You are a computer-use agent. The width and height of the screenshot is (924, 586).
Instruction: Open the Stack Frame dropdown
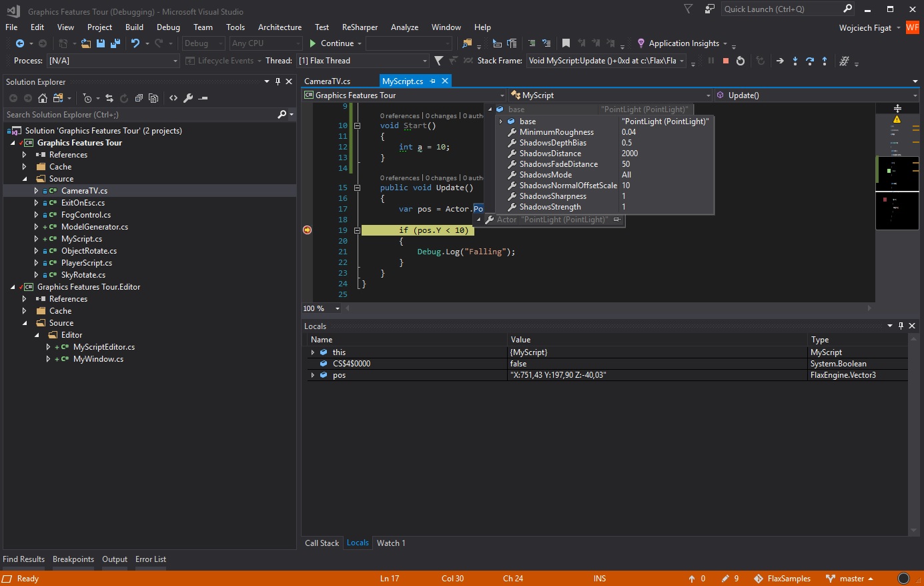click(607, 61)
